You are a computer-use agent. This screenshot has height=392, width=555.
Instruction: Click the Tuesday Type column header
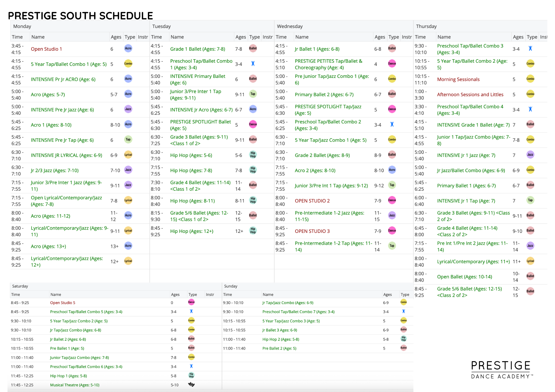[x=254, y=37]
